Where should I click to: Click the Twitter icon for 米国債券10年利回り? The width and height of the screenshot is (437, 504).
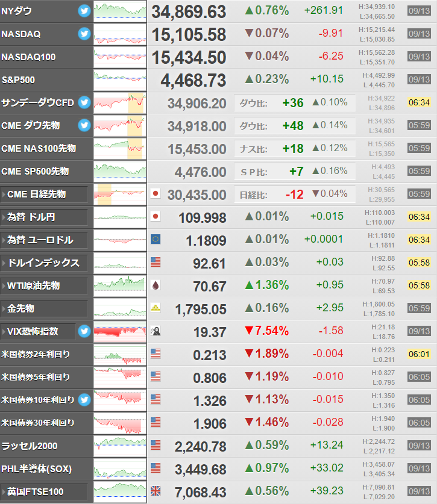pyautogui.click(x=84, y=400)
